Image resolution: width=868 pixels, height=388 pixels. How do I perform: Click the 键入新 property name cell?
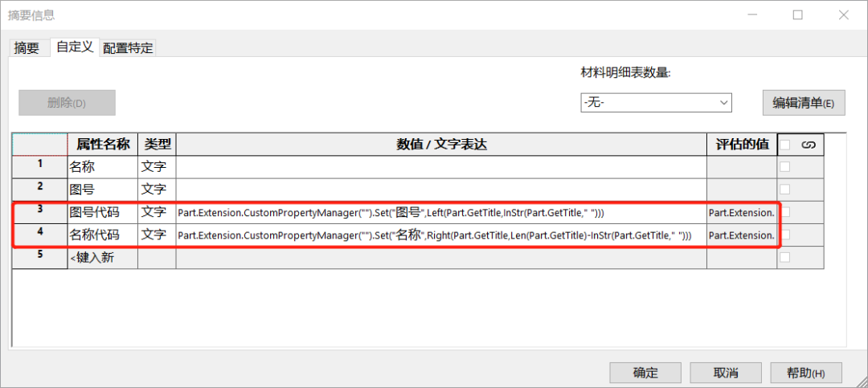coord(102,258)
